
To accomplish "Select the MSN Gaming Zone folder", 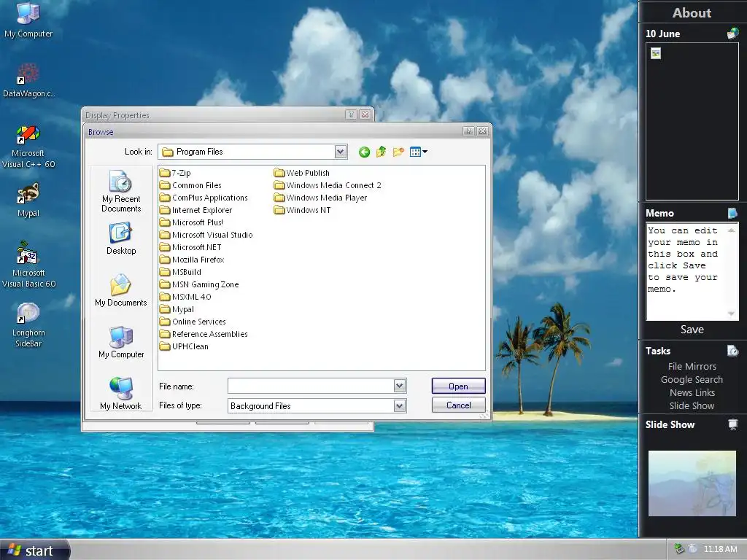I will [199, 284].
